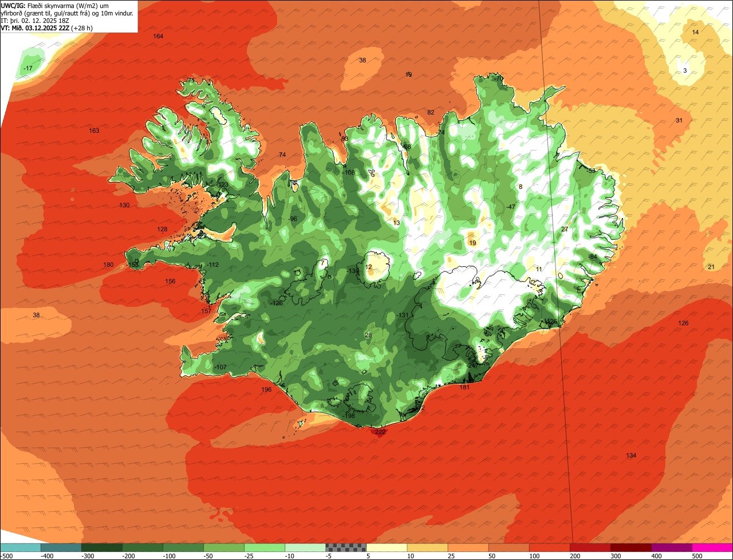This screenshot has height=560, width=733.
Task: Click the map value '128' off the west coast
Action: pyautogui.click(x=163, y=230)
